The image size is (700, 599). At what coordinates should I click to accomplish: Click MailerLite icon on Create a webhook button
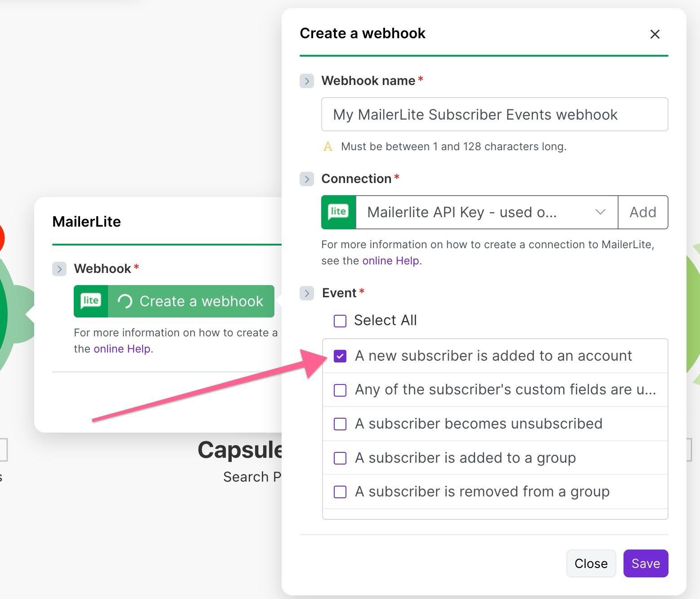point(91,301)
